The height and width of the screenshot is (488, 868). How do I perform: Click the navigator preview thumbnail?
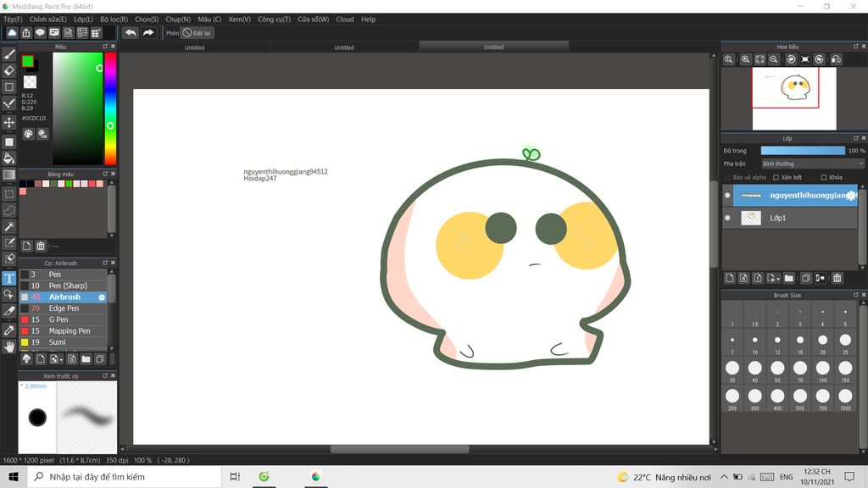coord(793,98)
